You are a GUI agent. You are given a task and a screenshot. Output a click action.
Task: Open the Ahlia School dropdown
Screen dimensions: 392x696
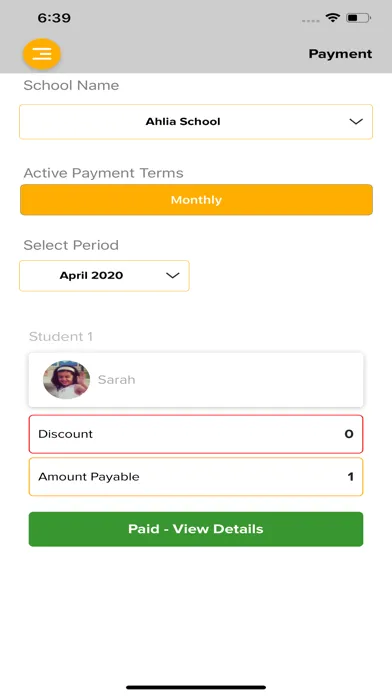196,122
